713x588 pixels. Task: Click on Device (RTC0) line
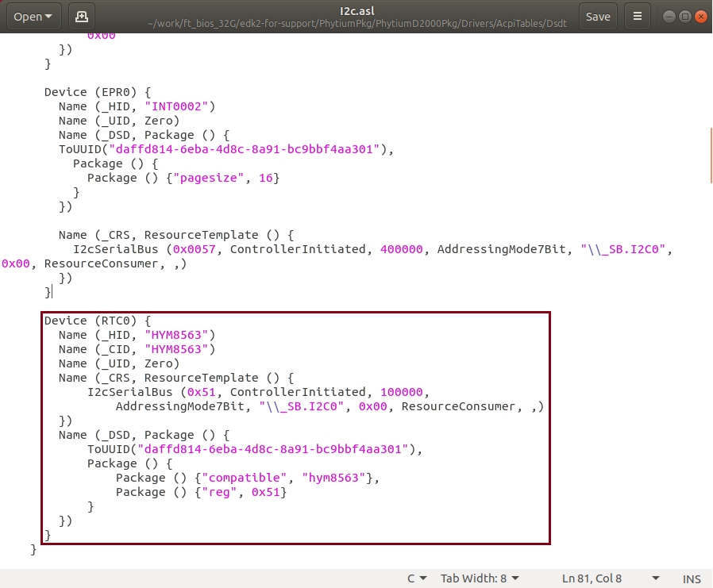98,321
